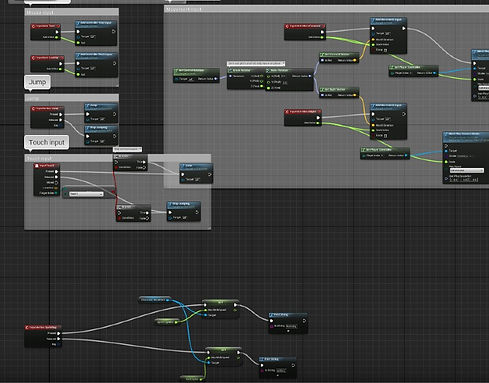Click the Moved exec pin on InputTouch
The height and width of the screenshot is (383, 489).
tap(56, 182)
